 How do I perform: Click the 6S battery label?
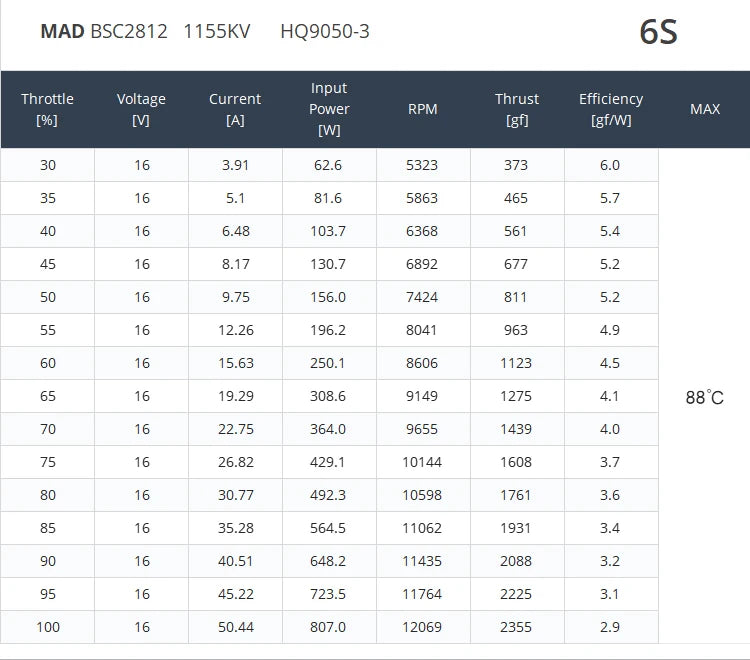(x=658, y=32)
